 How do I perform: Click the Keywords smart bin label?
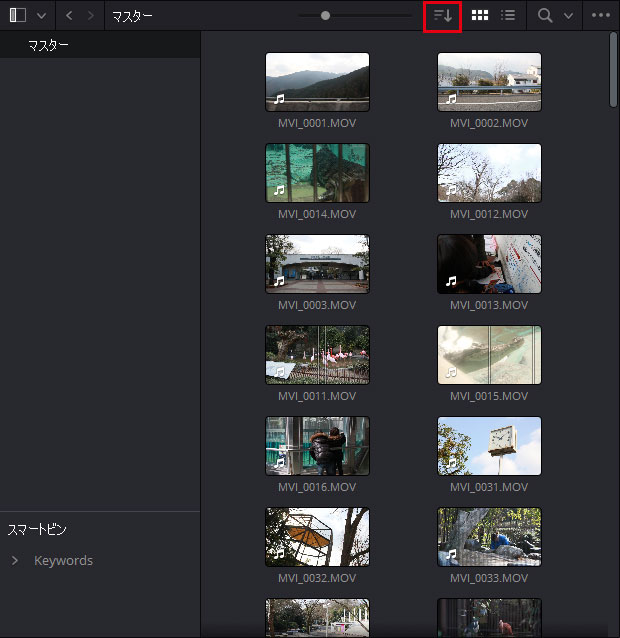coord(63,561)
